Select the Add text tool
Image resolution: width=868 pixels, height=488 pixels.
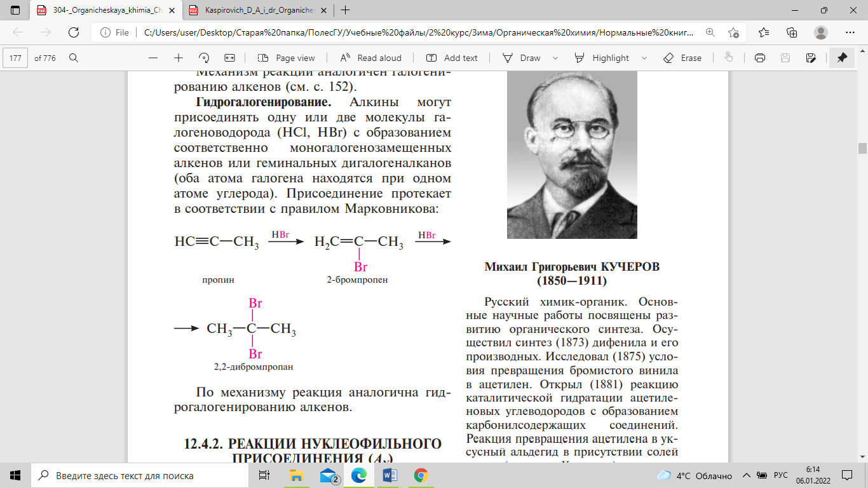click(452, 58)
